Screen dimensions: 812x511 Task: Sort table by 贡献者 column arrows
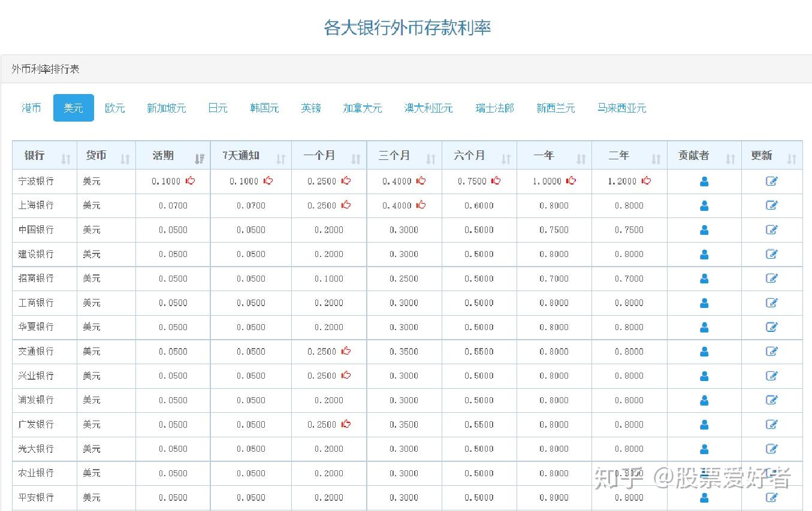[731, 159]
